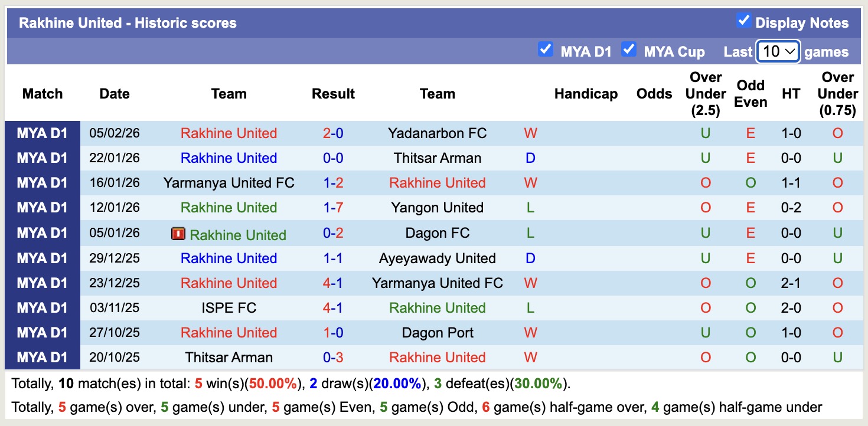Viewport: 868px width, 426px height.
Task: Click the MYA D1 badge on the 20/10/25 row
Action: pos(42,357)
